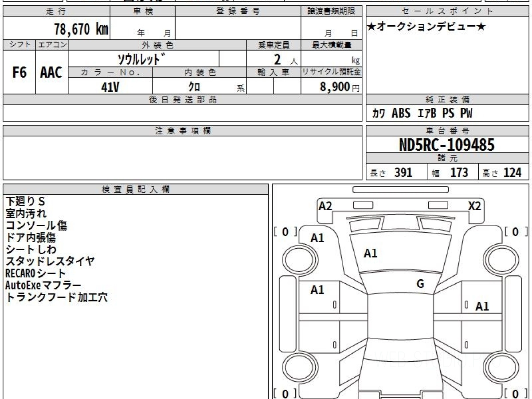
Task: Click inspector note 室内汚れ
Action: (x=26, y=213)
